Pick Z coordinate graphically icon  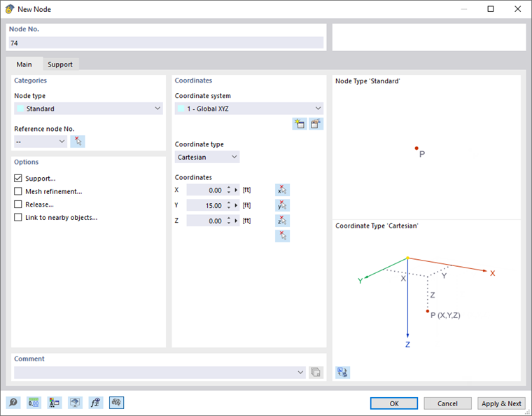(282, 221)
